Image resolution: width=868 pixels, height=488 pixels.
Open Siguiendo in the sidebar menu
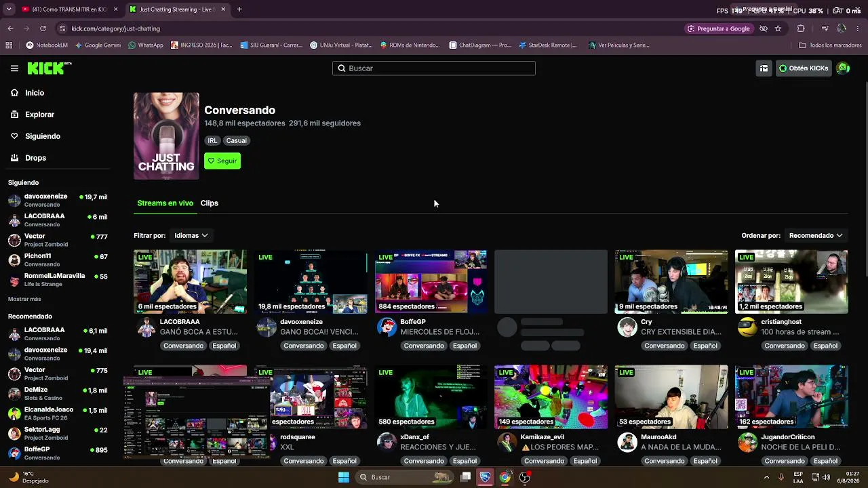click(x=43, y=136)
